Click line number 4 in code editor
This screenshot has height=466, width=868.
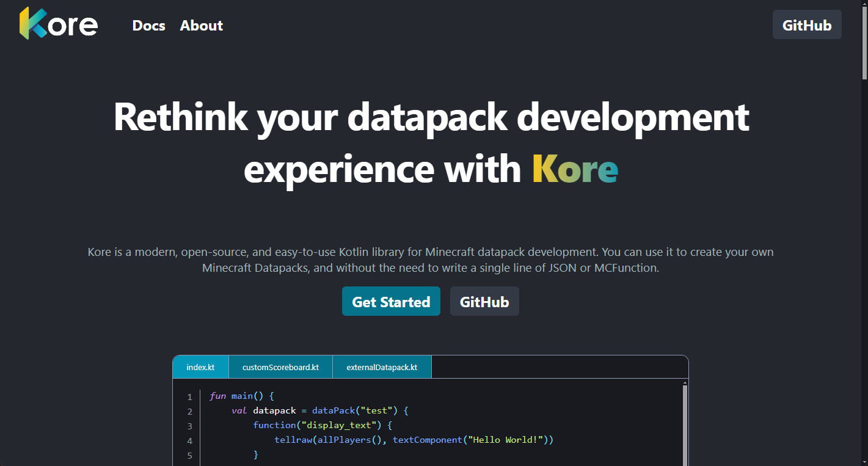point(190,440)
